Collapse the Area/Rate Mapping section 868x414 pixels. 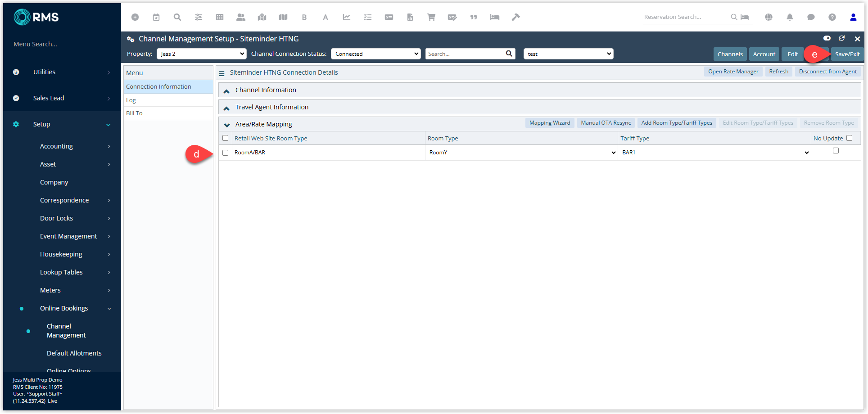pyautogui.click(x=227, y=125)
